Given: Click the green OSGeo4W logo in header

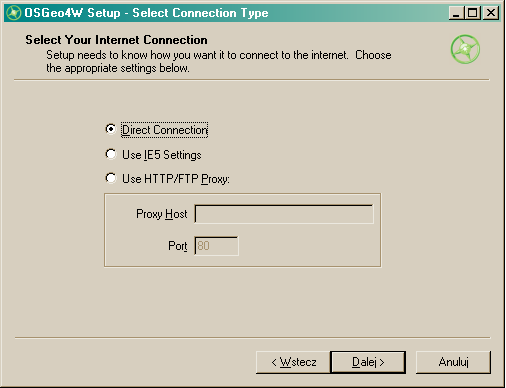Looking at the screenshot, I should (x=465, y=49).
